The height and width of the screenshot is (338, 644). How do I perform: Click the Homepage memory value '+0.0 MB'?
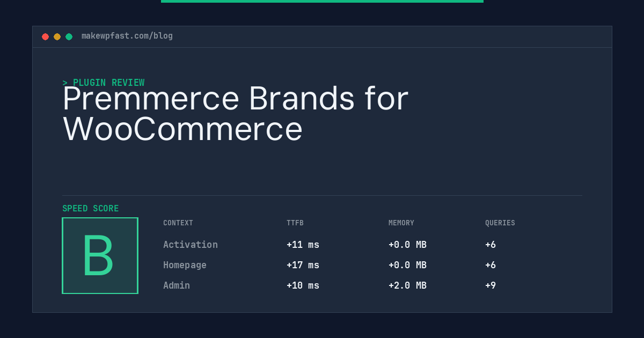(407, 265)
